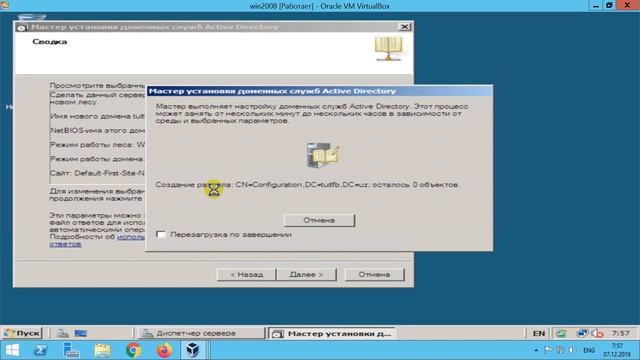Click the host clock showing 07.12.2019
Image resolution: width=640 pixels, height=360 pixels.
pyautogui.click(x=617, y=350)
